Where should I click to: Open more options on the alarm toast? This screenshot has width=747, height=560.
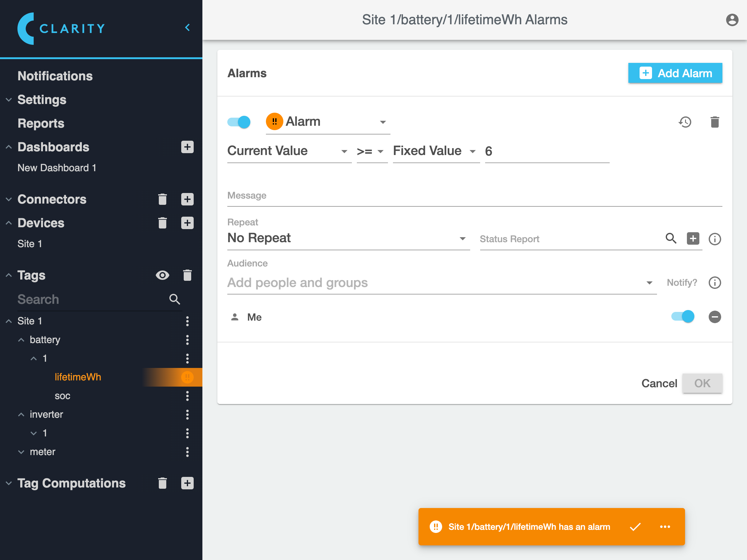coord(665,527)
